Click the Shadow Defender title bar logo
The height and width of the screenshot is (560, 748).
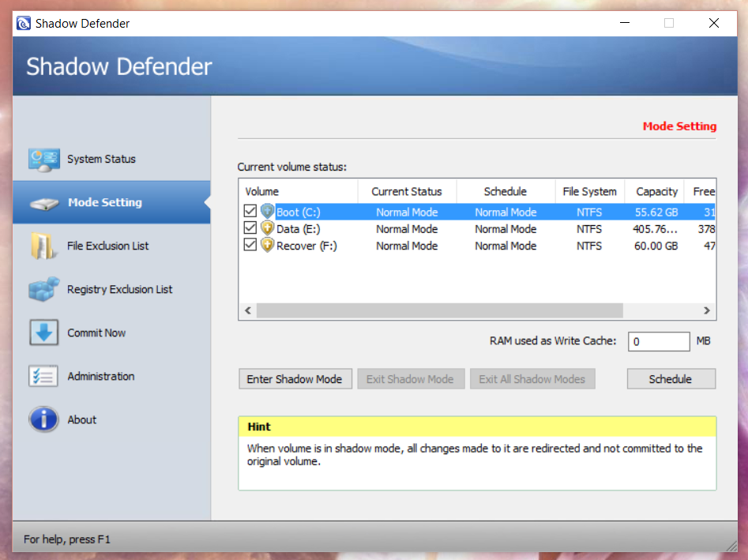pyautogui.click(x=24, y=23)
